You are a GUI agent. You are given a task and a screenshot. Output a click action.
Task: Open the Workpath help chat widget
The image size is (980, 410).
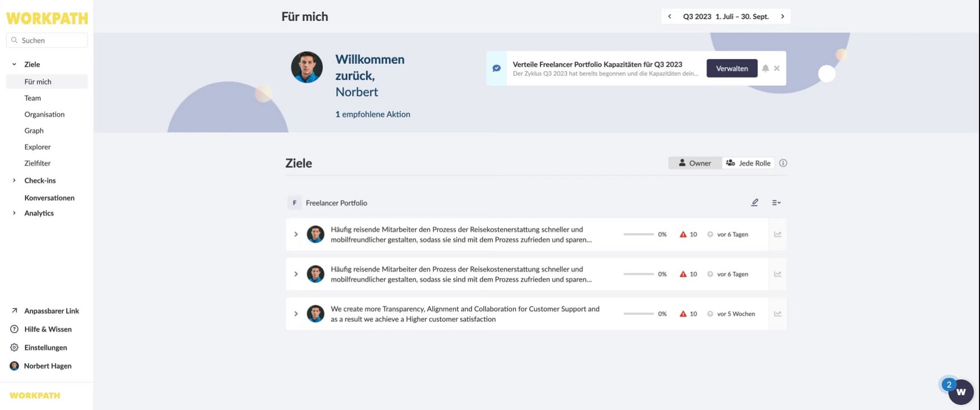(961, 392)
